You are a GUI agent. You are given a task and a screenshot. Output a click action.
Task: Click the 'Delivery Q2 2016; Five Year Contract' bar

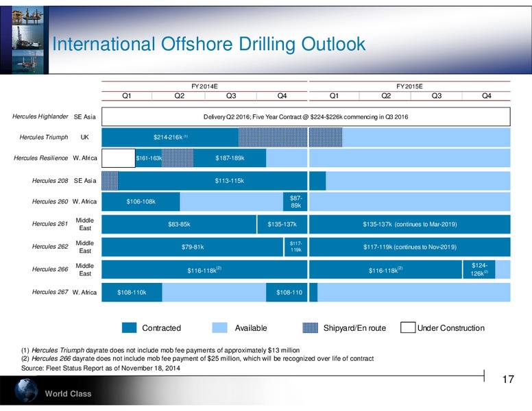(x=306, y=116)
